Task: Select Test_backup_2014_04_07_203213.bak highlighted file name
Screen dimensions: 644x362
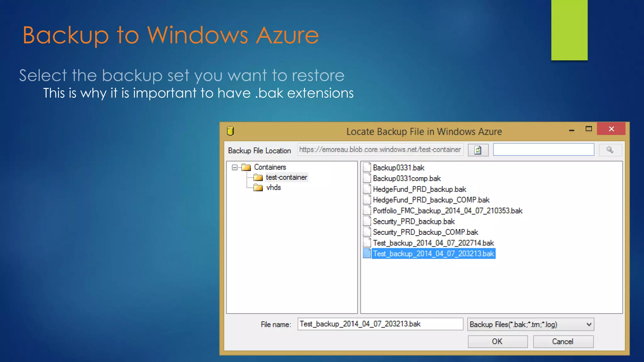Action: (434, 254)
